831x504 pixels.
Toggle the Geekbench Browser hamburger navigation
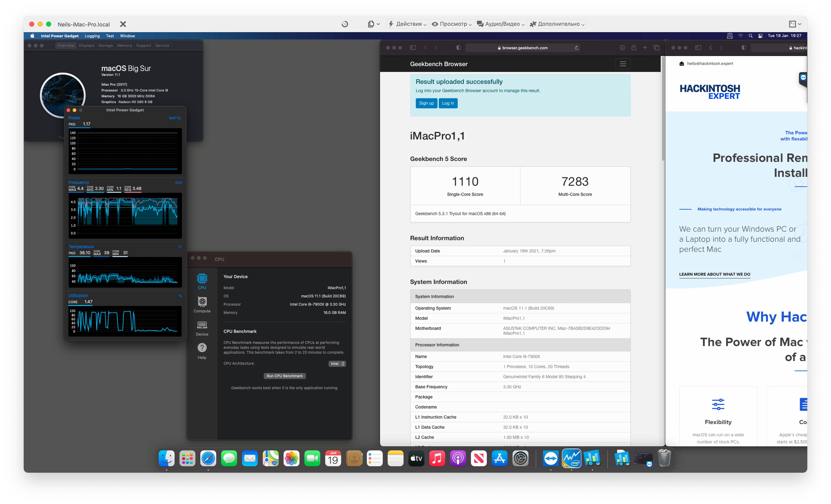(x=623, y=64)
